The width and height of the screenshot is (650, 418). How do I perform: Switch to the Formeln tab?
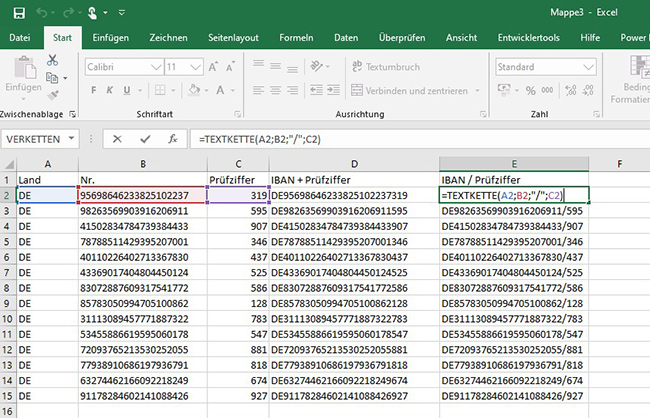click(x=296, y=38)
